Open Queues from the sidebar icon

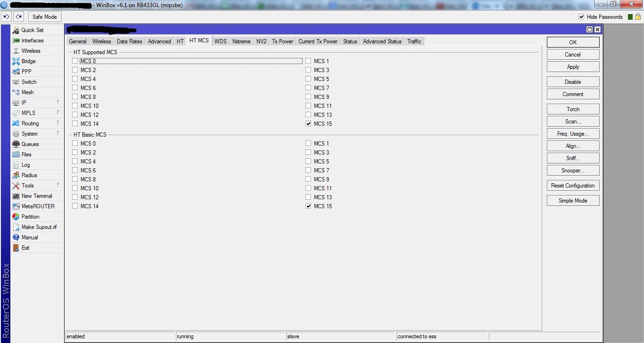click(x=16, y=144)
